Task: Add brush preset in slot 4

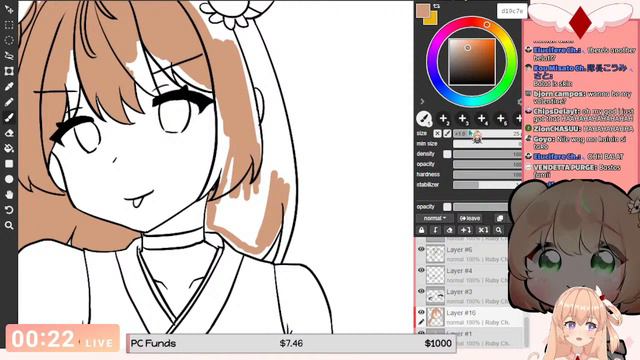Action: click(x=482, y=119)
